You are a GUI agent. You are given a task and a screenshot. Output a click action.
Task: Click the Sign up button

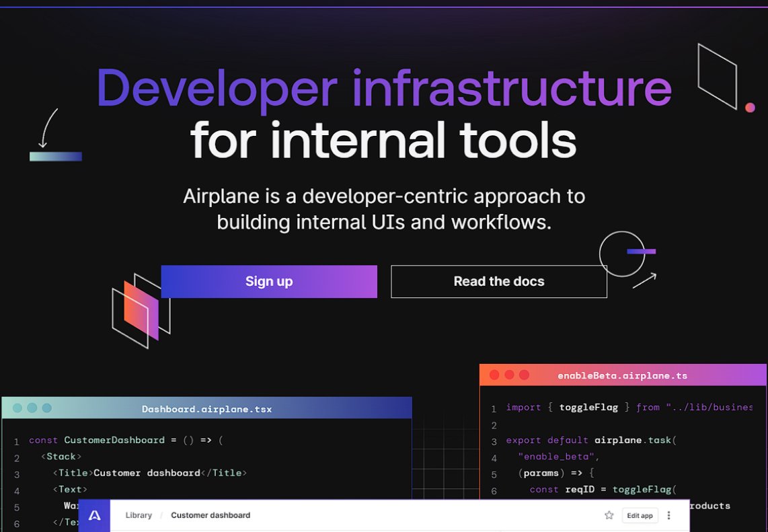click(x=269, y=282)
